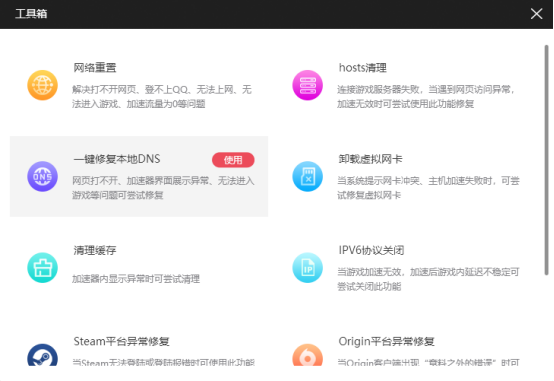Open the 网络重置 title
This screenshot has width=554, height=381.
[x=95, y=68]
